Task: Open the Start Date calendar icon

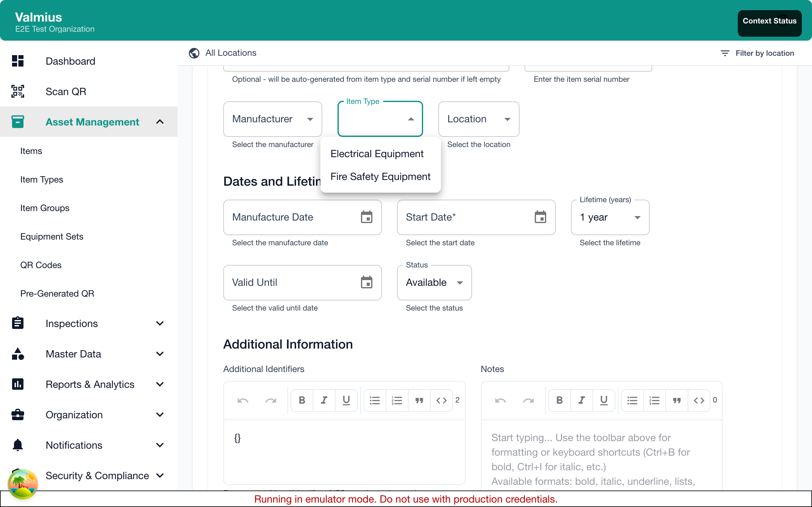Action: click(540, 217)
